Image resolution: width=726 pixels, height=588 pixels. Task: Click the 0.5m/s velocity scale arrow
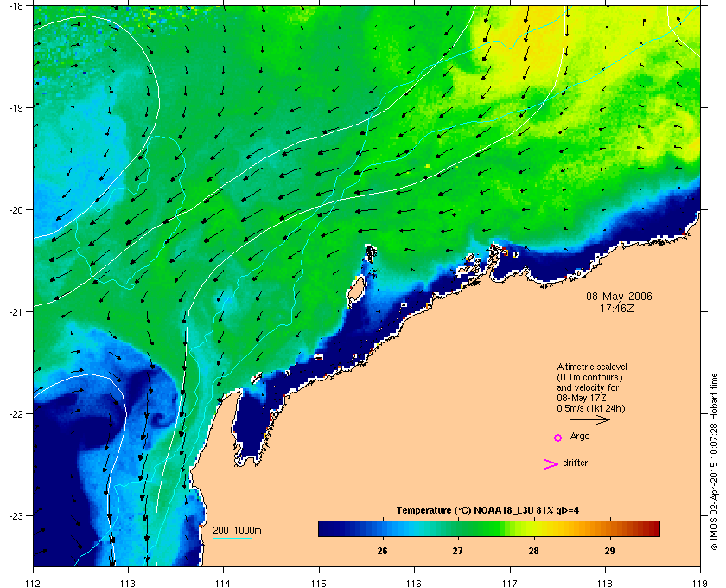coord(589,420)
